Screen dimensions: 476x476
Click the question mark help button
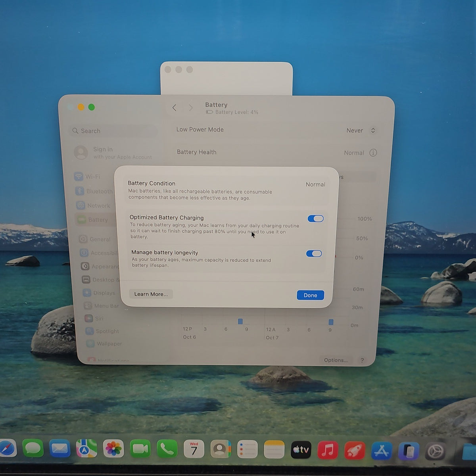[362, 361]
